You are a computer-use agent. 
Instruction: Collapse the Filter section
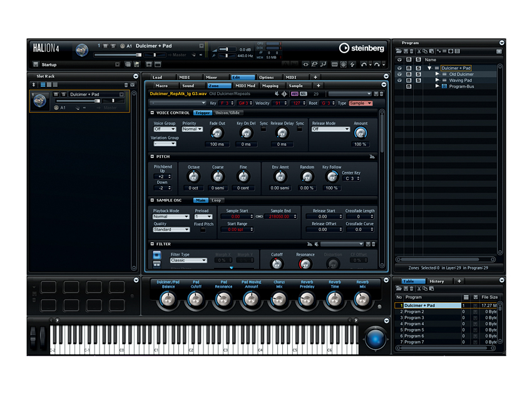coord(152,244)
